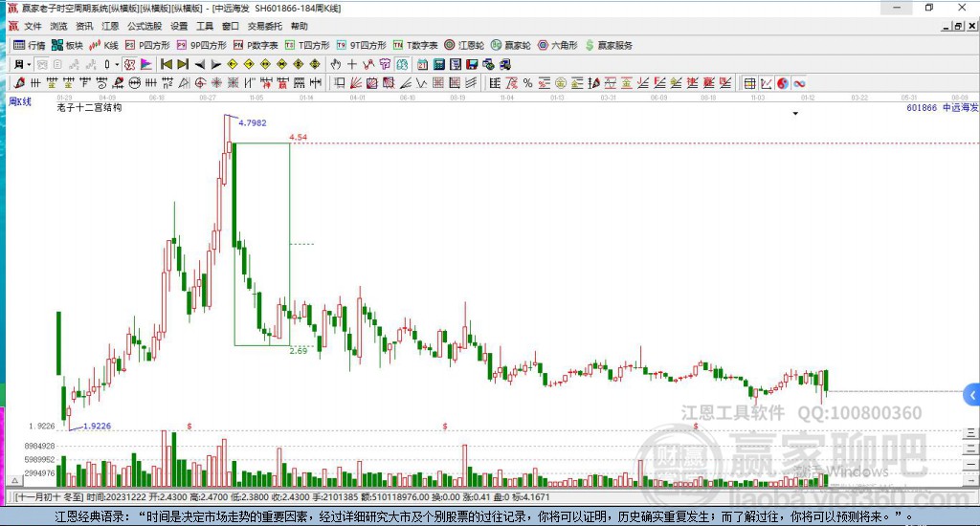Click the yin-yang taiji icon
Image resolution: width=980 pixels, height=526 pixels.
[x=783, y=83]
